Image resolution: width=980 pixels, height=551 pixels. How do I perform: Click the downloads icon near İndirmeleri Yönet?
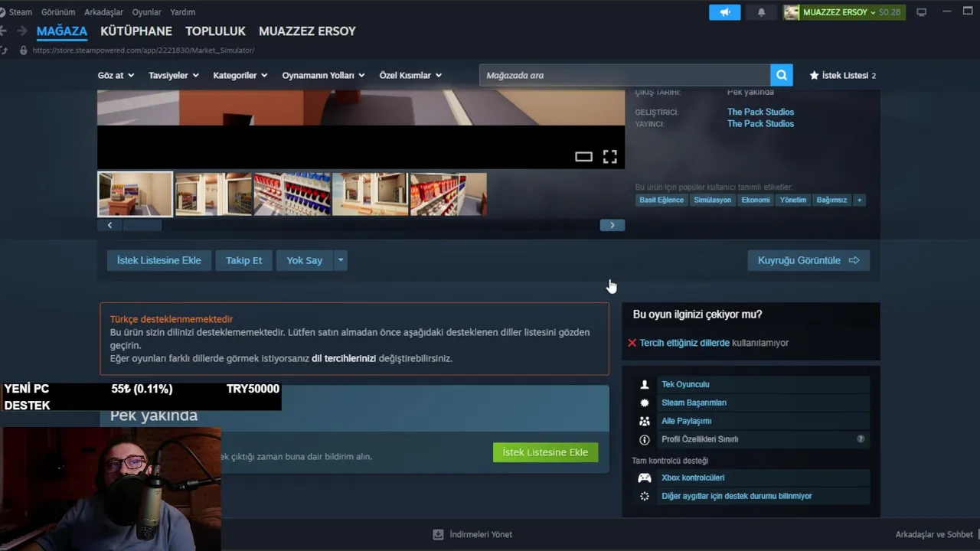438,534
